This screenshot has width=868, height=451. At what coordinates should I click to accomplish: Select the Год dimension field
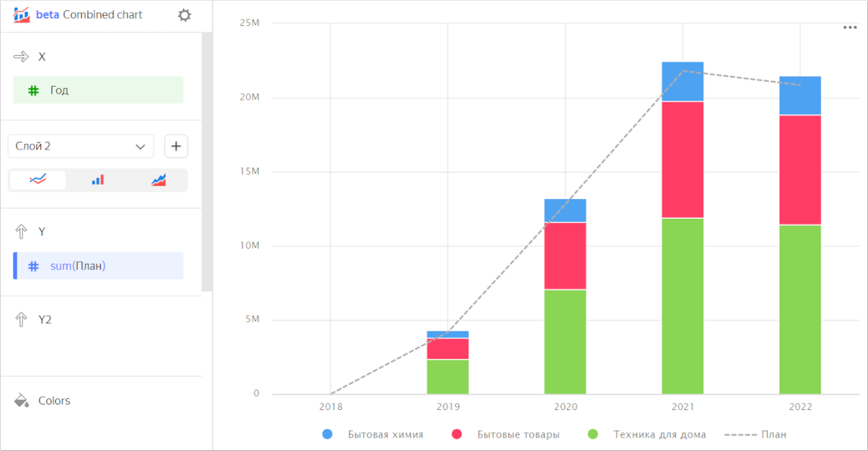98,91
